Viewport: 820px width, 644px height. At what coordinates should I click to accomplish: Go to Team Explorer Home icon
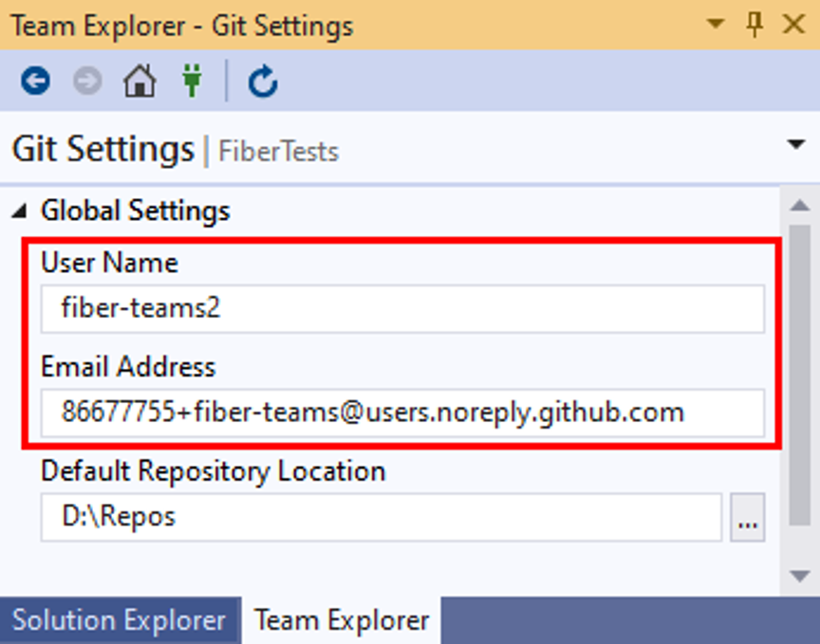pyautogui.click(x=140, y=82)
